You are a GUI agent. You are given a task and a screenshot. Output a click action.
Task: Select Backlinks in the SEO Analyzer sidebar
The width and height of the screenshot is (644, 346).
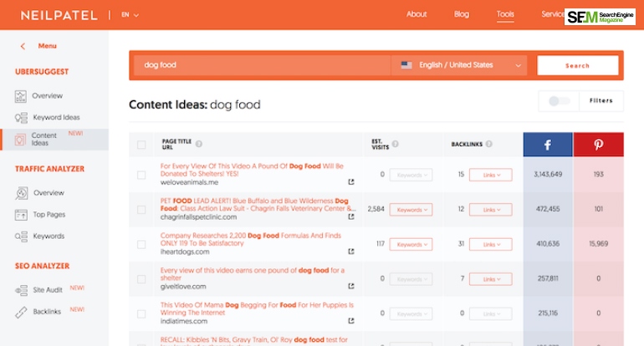(x=47, y=312)
